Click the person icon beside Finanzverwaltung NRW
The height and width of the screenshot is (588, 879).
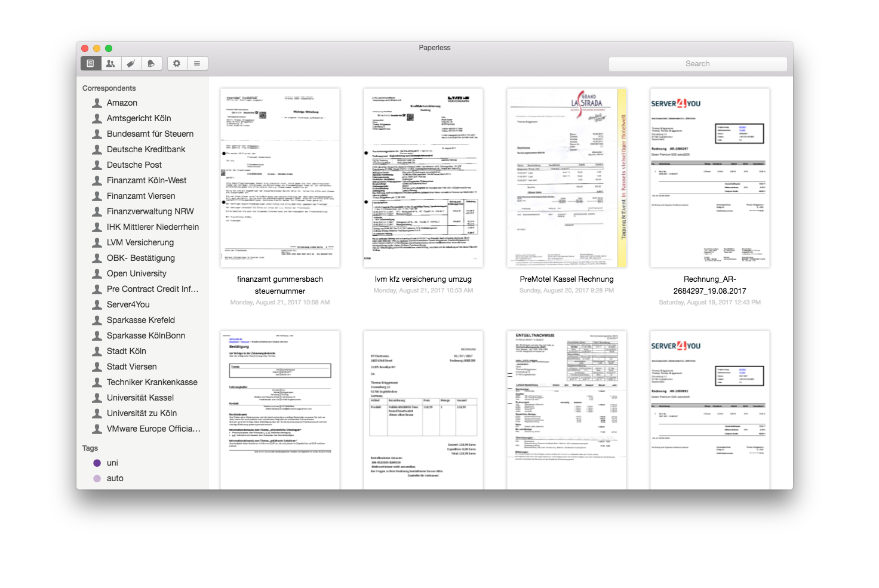97,211
